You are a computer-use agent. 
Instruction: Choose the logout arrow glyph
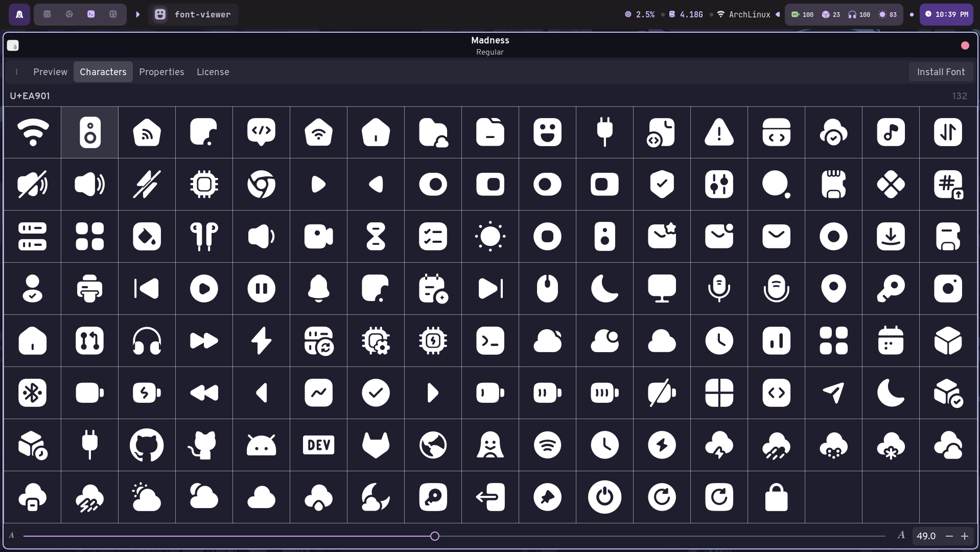(491, 497)
